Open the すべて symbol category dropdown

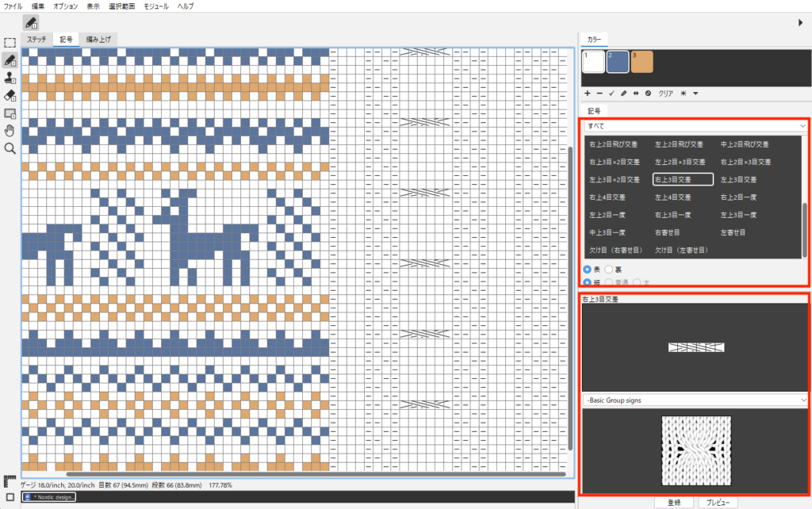pyautogui.click(x=695, y=126)
